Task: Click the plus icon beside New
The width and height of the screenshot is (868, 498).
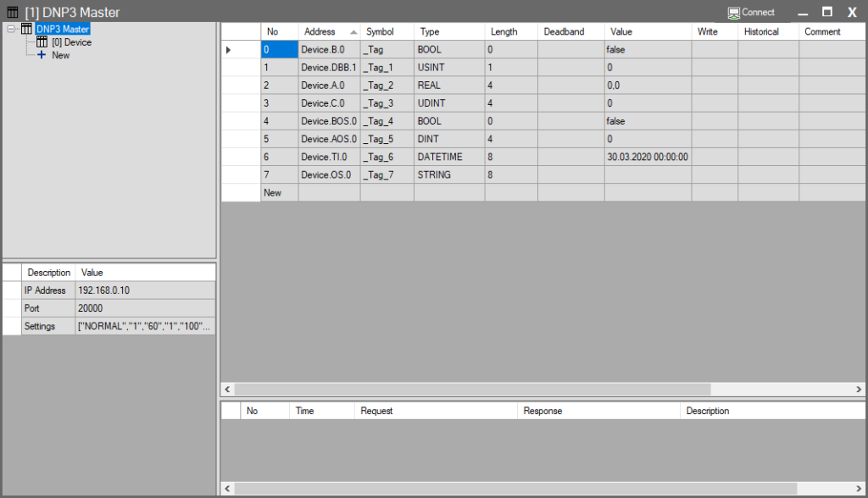Action: [42, 55]
